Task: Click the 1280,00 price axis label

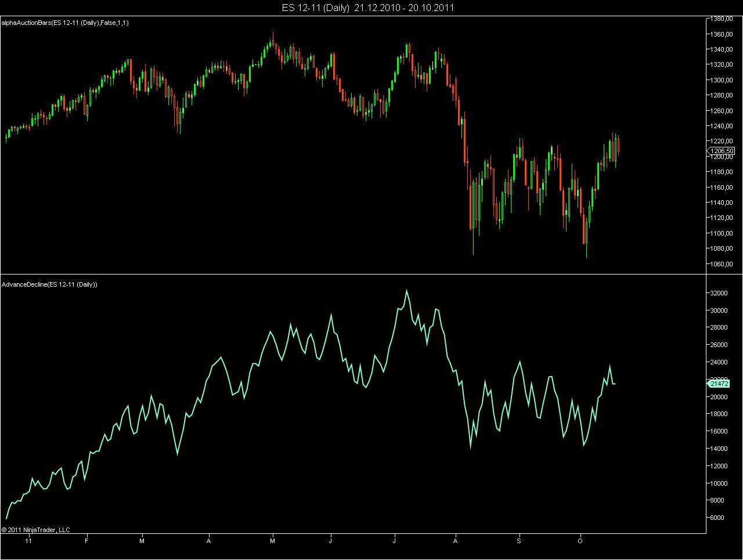Action: [722, 96]
